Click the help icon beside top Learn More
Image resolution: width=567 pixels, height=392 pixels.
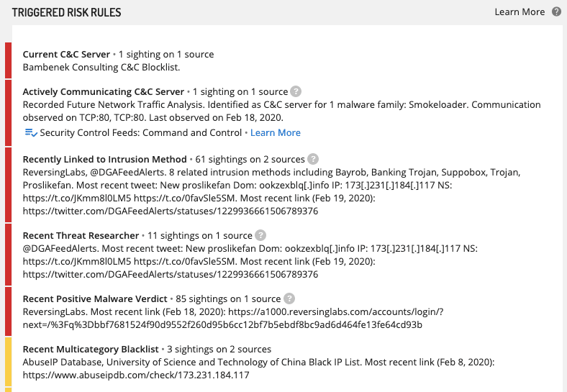(x=556, y=12)
